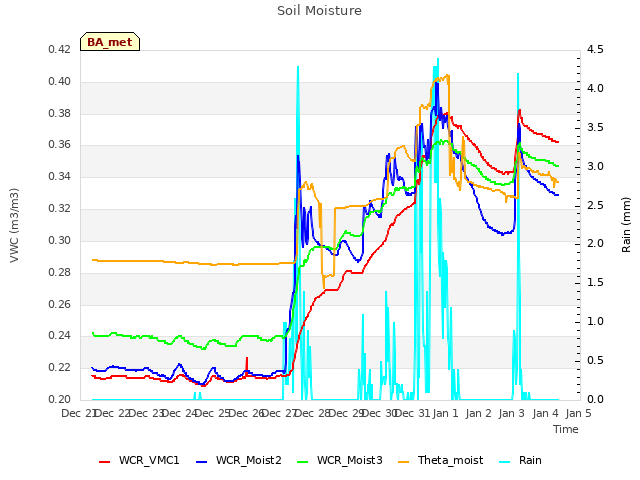Click the 4.0 rain axis value
Image resolution: width=640 pixels, height=480 pixels.
[x=595, y=89]
